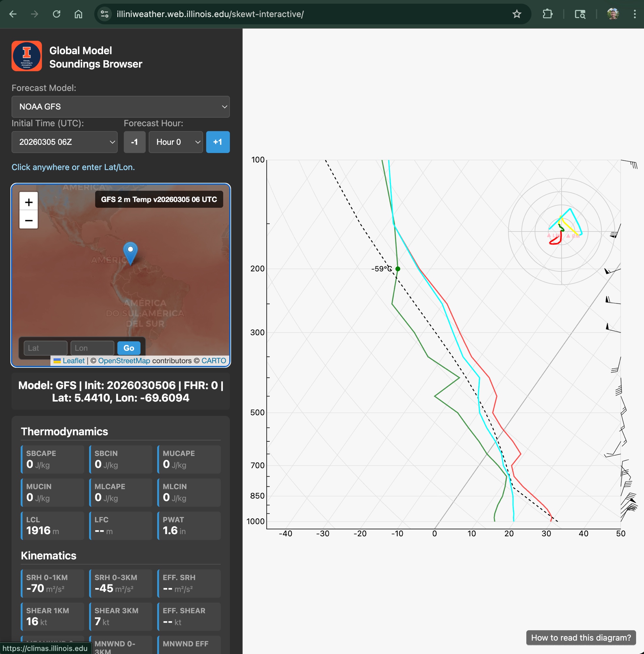Viewport: 644px width, 654px height.
Task: Zoom in on the map
Action: [x=29, y=202]
